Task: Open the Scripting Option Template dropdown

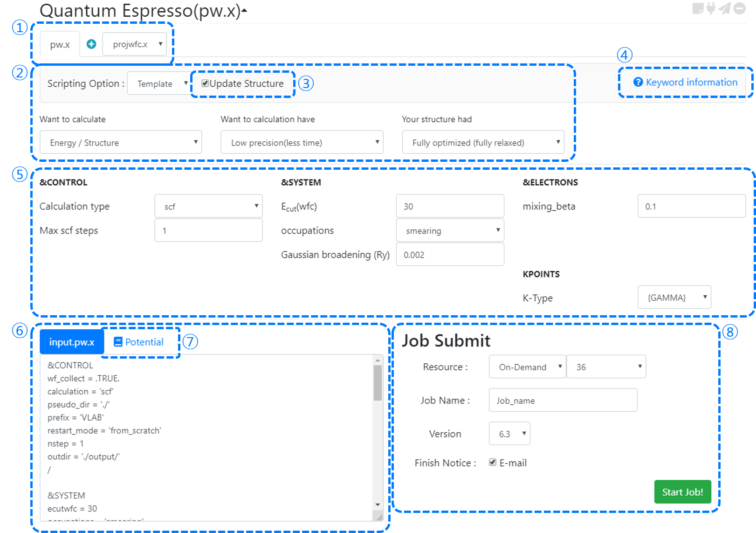Action: click(159, 83)
